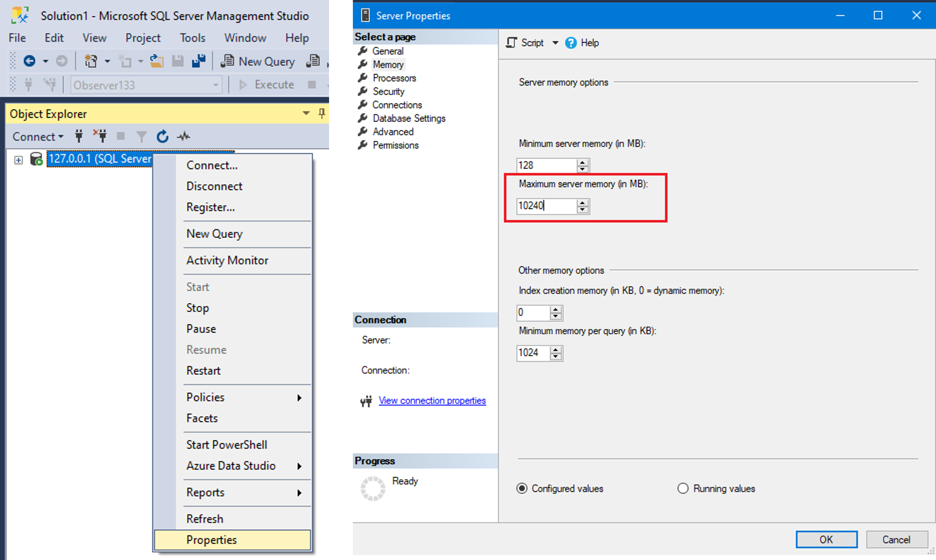This screenshot has height=560, width=936.
Task: Increase Minimum memory per query with up arrow
Action: click(x=556, y=350)
